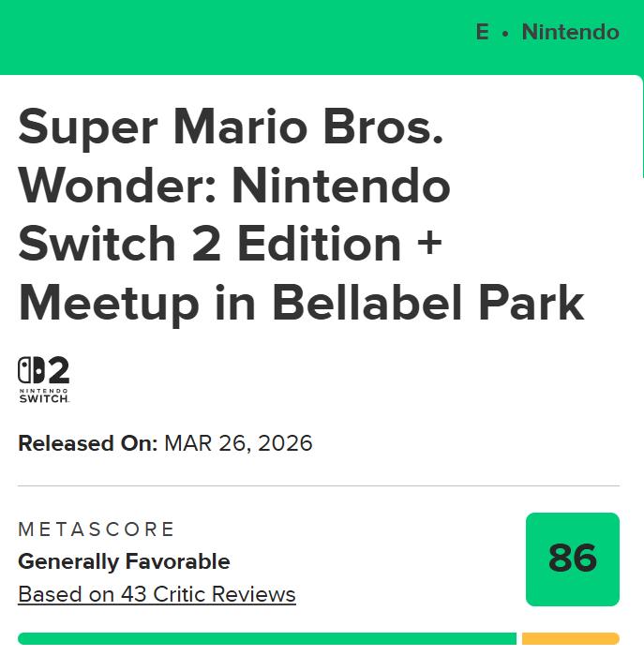Click the green positive segment of score bar

(266, 639)
